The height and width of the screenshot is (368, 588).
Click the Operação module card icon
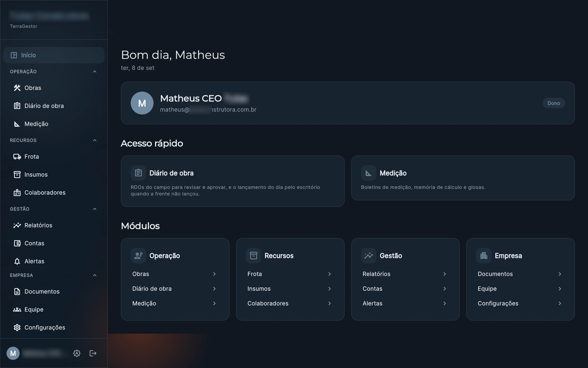tap(138, 256)
